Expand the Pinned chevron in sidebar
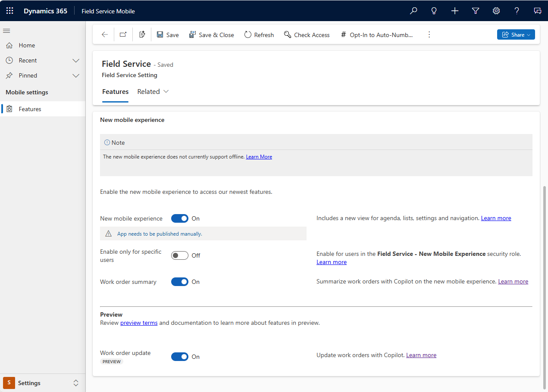Viewport: 548px width, 392px height. tap(76, 75)
